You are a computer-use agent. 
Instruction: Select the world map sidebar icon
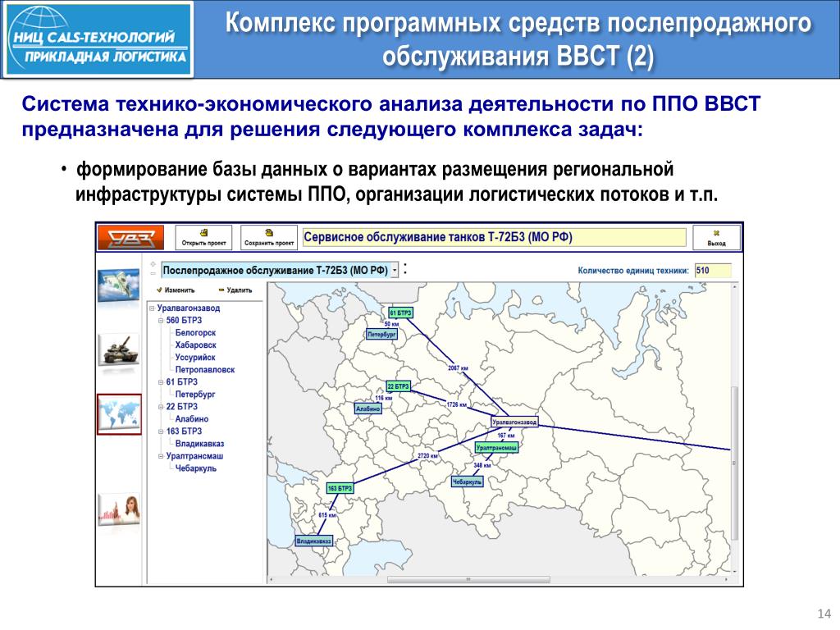pos(119,414)
